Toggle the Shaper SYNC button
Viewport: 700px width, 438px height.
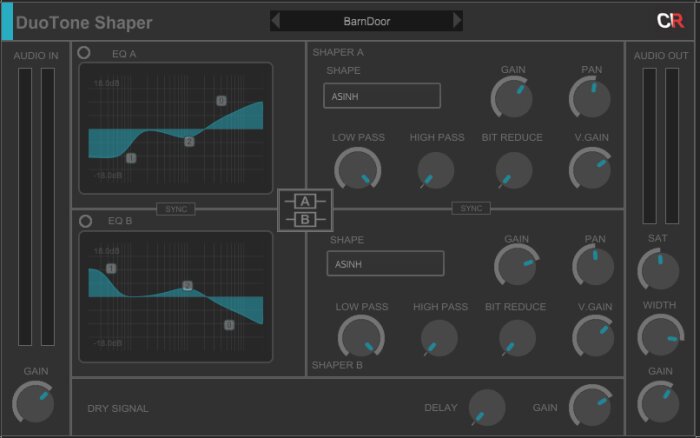pos(471,208)
